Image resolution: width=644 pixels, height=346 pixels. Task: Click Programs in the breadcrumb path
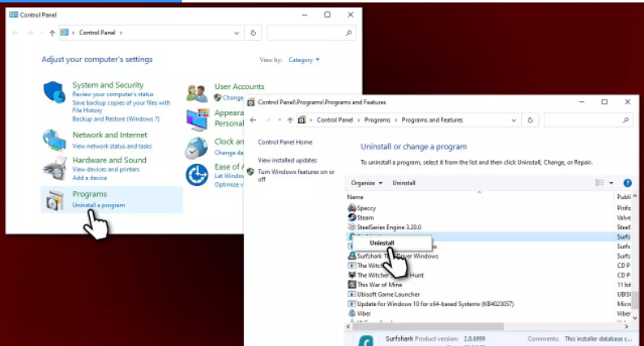tap(377, 120)
